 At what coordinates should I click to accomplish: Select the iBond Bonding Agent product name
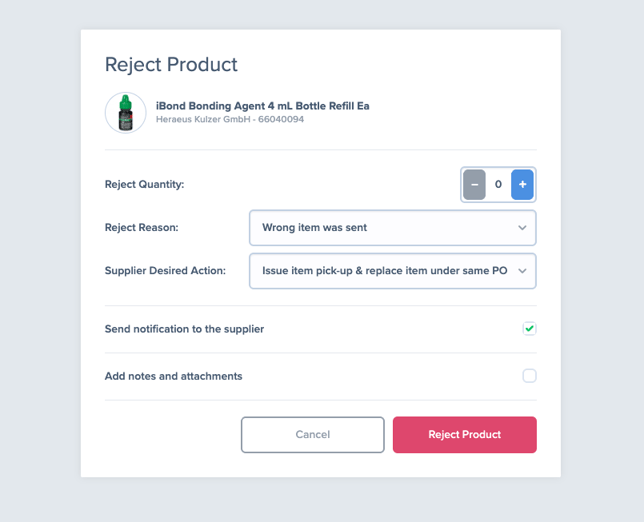point(262,106)
